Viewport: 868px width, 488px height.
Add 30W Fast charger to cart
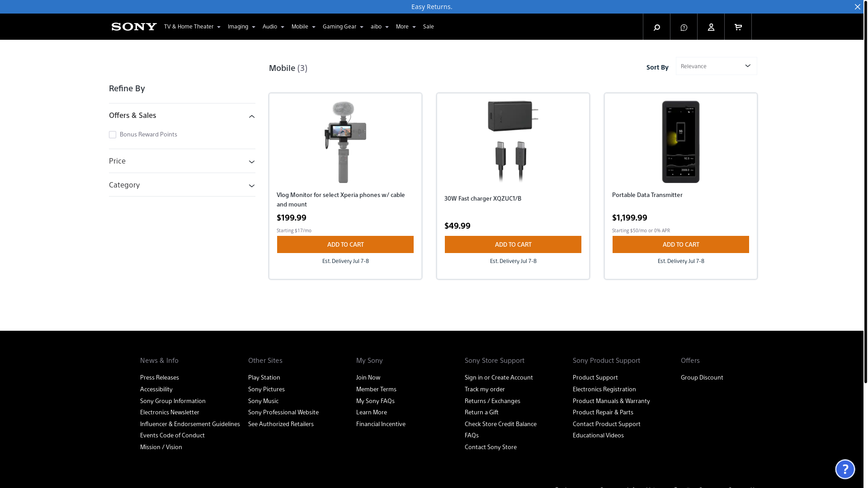click(513, 244)
